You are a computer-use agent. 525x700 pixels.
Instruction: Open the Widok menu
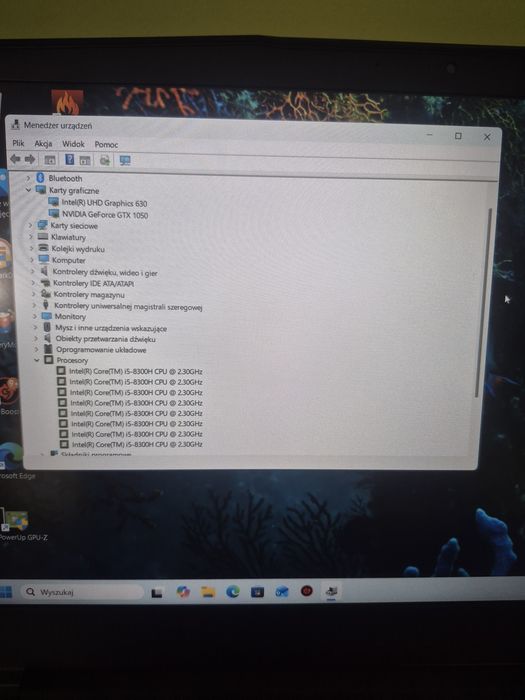pos(73,144)
